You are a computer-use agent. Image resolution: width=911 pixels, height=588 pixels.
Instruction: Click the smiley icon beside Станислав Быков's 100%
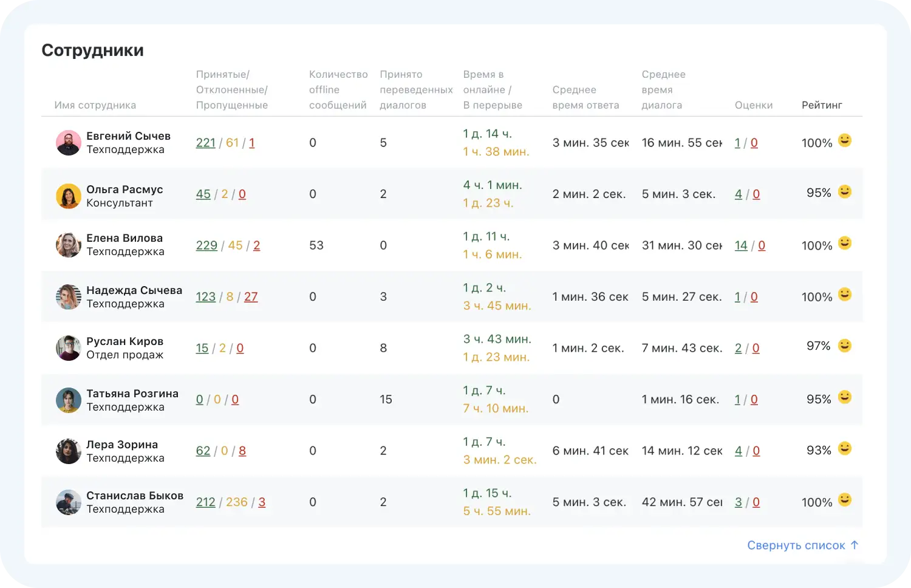[844, 501]
